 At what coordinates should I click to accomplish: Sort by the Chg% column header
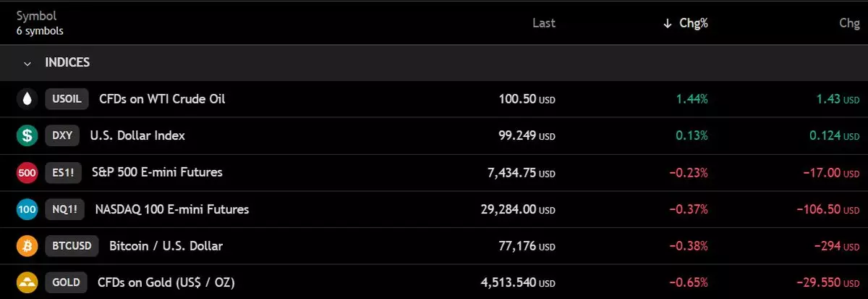(694, 23)
